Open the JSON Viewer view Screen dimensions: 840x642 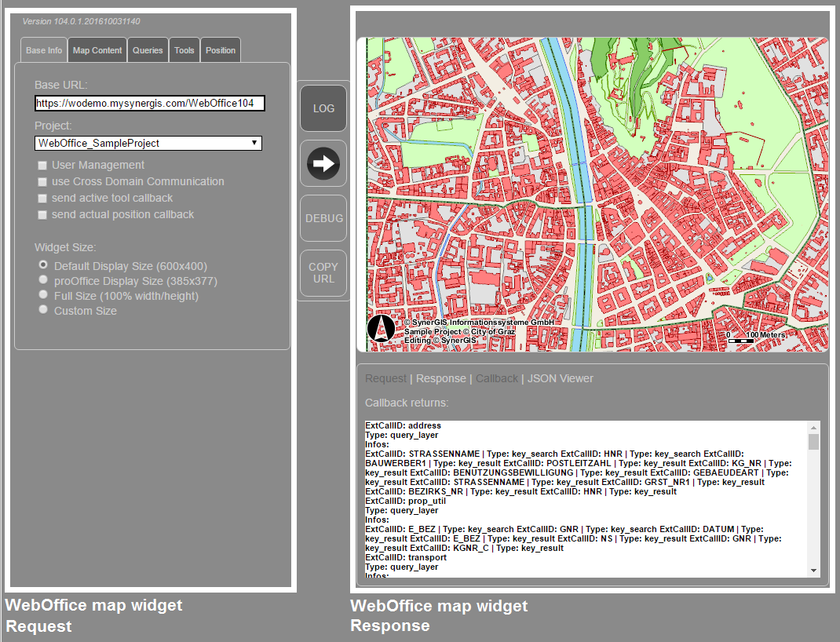[561, 378]
